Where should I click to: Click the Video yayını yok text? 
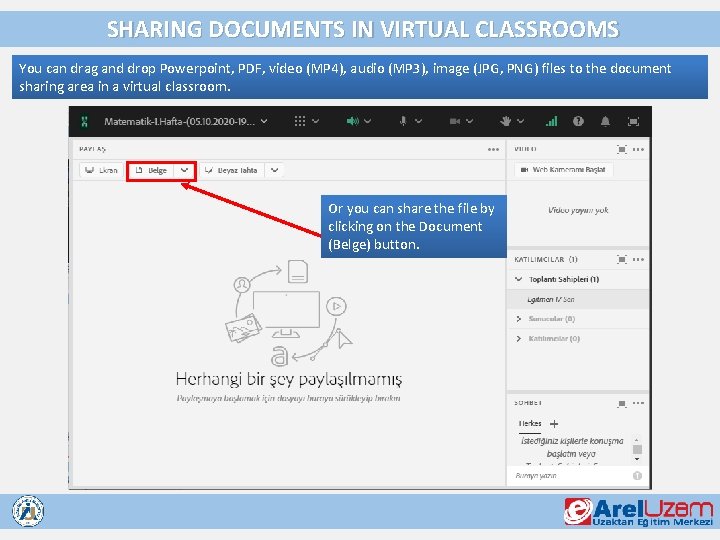pos(578,210)
